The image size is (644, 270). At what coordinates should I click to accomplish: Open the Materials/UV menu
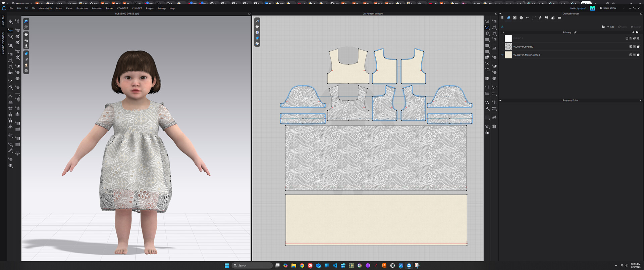[x=45, y=8]
